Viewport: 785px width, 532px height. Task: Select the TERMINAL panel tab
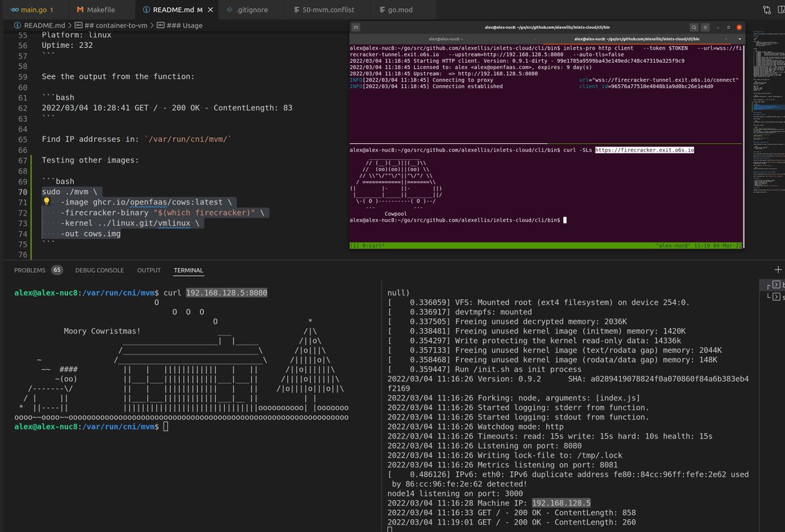188,270
